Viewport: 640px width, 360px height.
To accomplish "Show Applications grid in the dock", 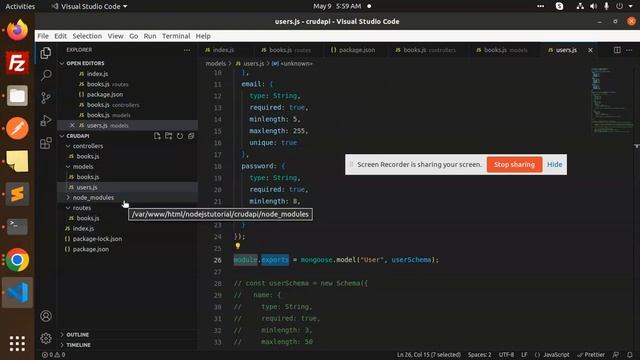I will coord(17,344).
